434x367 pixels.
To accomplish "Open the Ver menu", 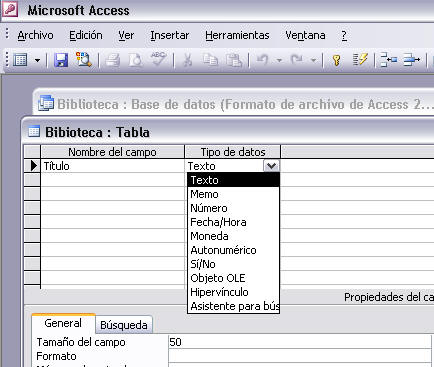I will point(126,35).
